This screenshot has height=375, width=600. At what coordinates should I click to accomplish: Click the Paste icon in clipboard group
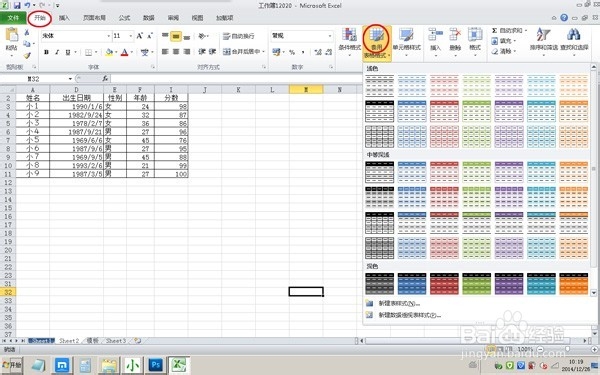coord(11,35)
